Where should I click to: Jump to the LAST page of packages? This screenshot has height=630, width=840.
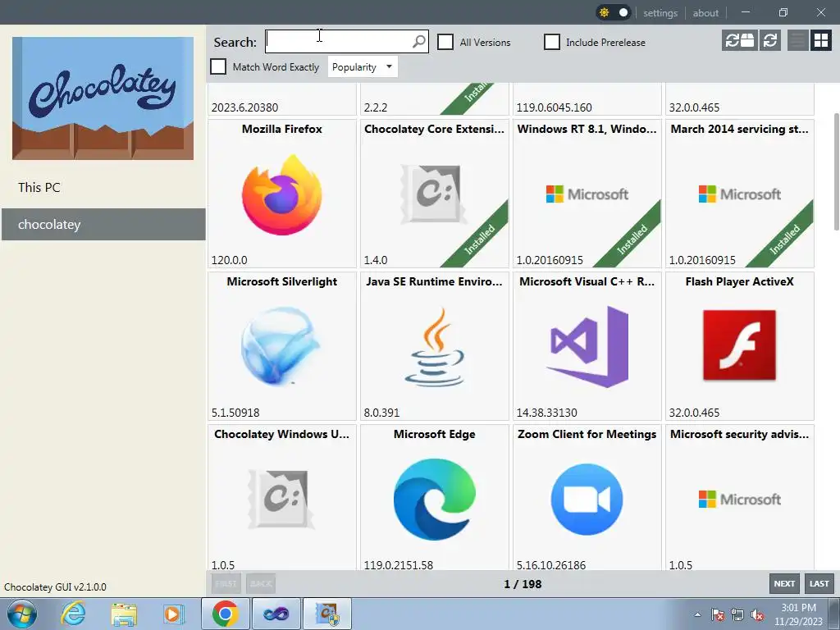tap(819, 583)
